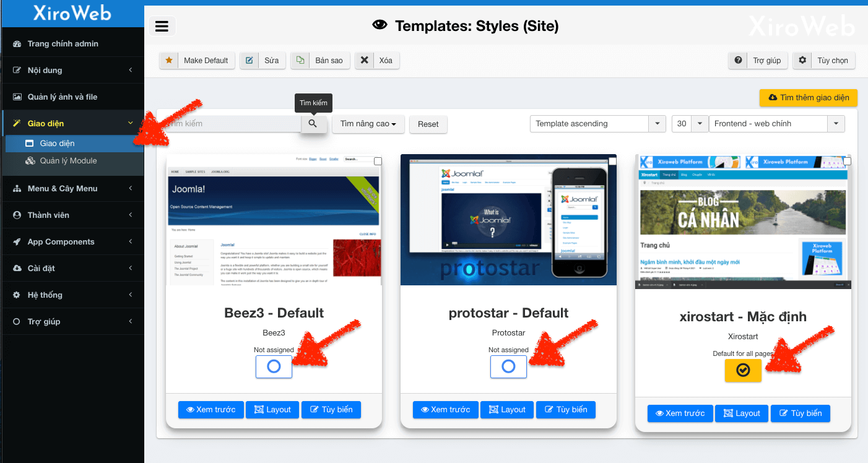Screen dimensions: 868x463
Task: Click Layout on the Beez3 card
Action: tap(272, 410)
